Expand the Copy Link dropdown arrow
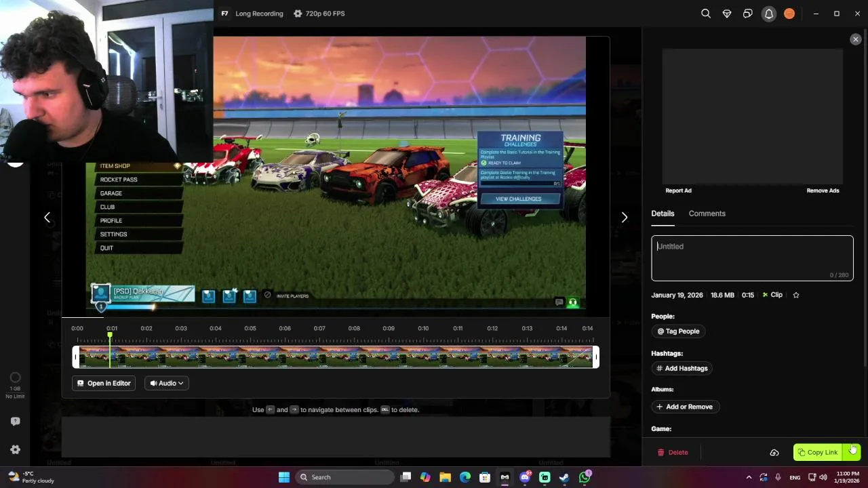Image resolution: width=868 pixels, height=488 pixels. click(853, 452)
